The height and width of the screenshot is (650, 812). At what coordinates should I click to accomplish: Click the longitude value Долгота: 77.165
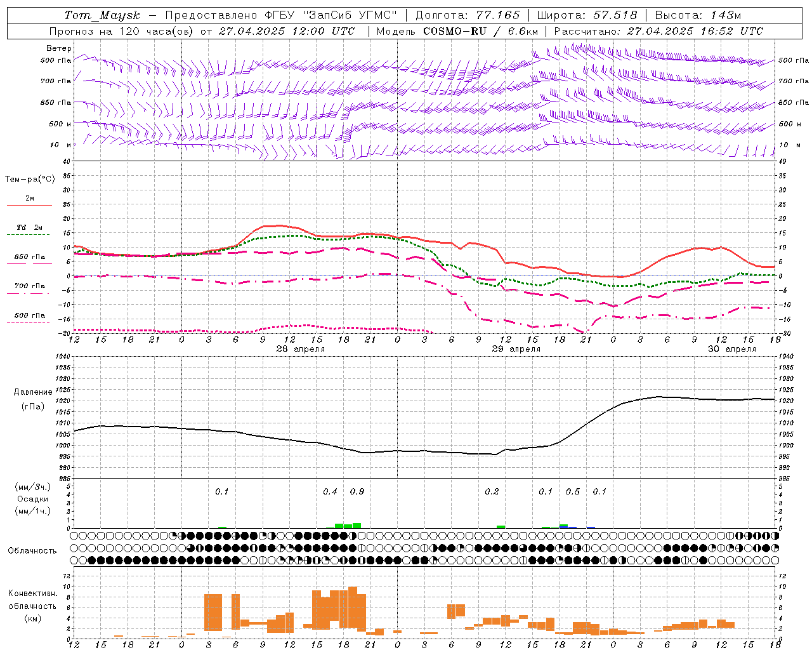click(x=468, y=15)
